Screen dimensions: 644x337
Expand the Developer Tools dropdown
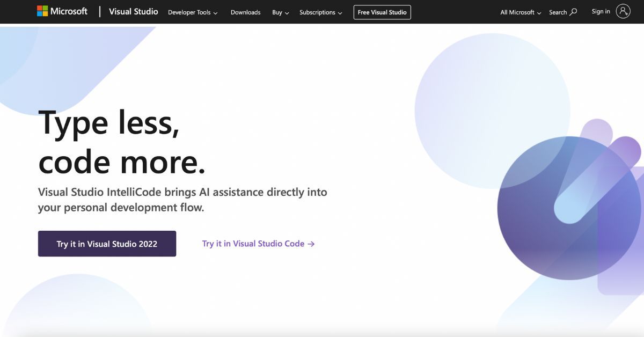[x=193, y=12]
